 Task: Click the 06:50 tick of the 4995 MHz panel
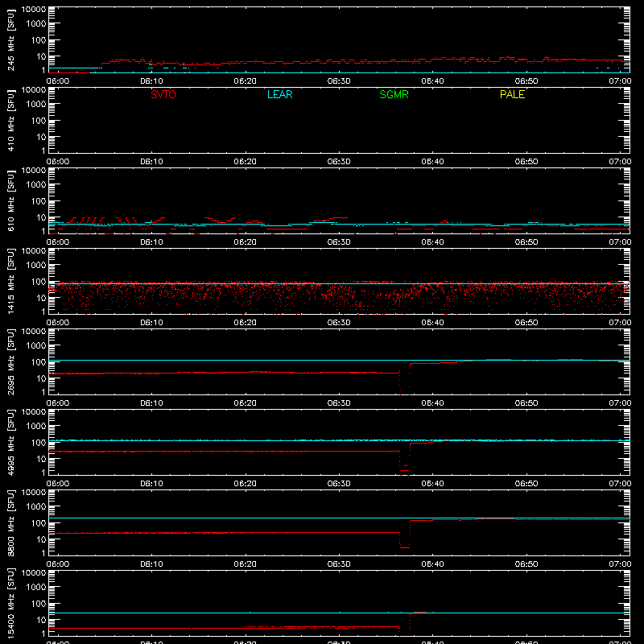tap(526, 484)
